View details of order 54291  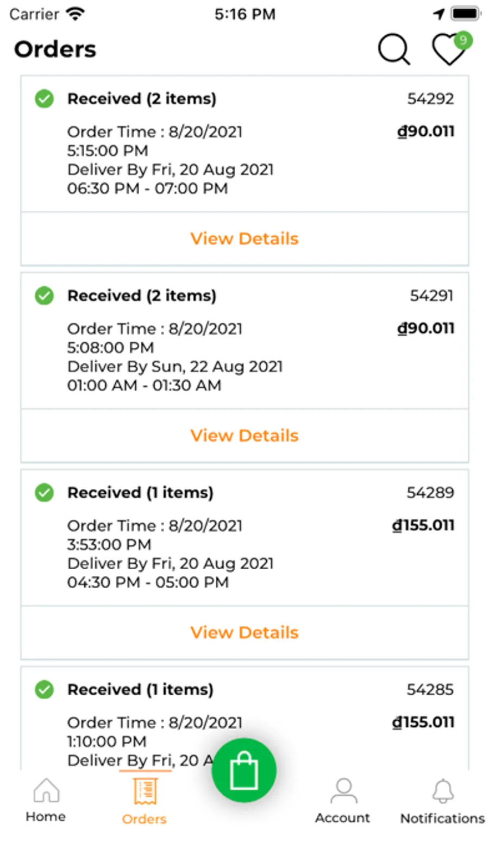[x=244, y=436]
